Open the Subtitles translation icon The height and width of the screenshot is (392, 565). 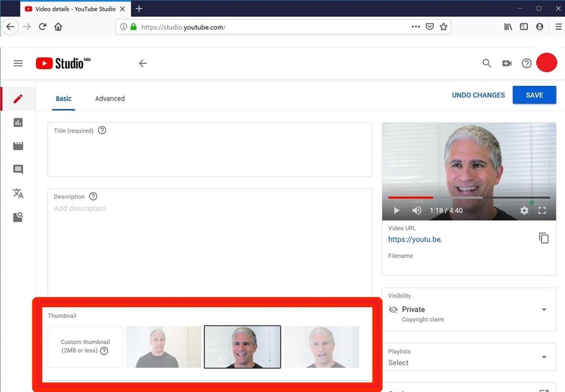click(x=18, y=194)
